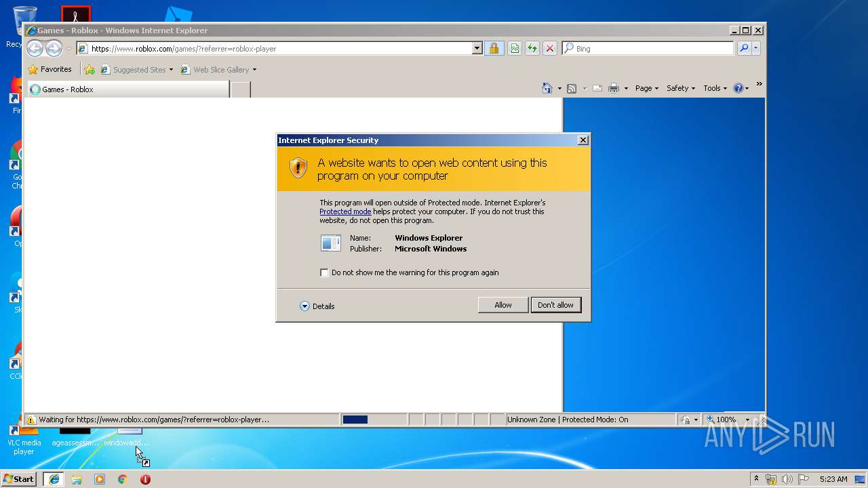Click the Help question mark icon
868x488 pixels.
(738, 88)
